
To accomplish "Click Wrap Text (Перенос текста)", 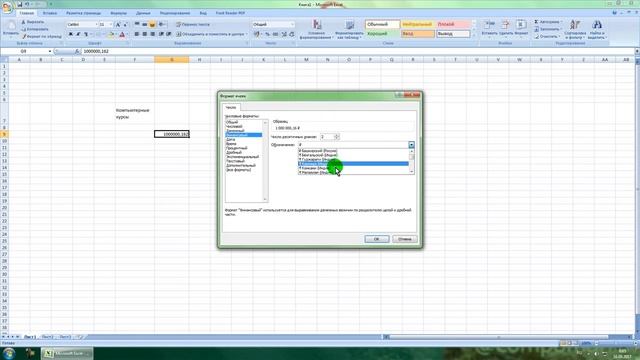I will [193, 24].
